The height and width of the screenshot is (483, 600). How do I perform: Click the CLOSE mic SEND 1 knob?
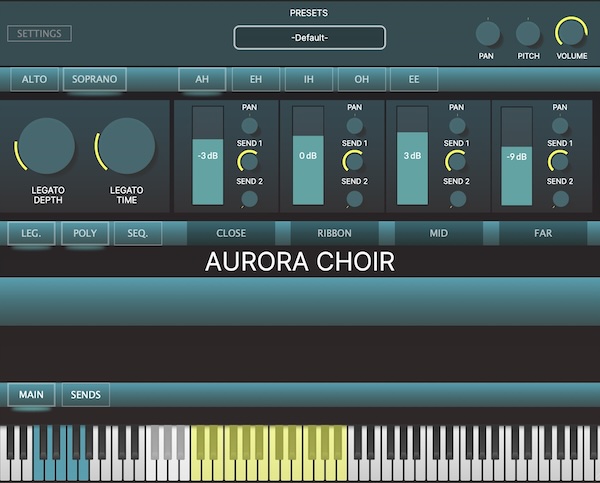click(249, 161)
